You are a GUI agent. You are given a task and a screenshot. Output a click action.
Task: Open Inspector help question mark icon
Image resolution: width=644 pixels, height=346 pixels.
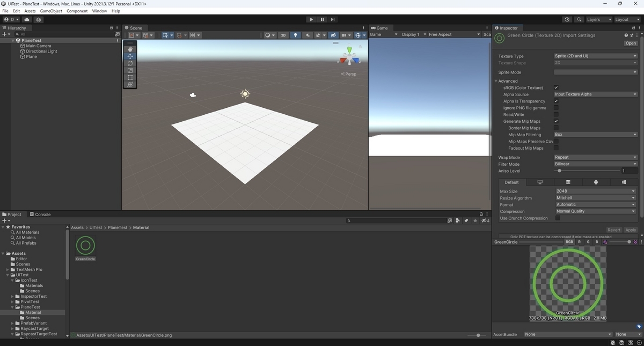pos(626,35)
